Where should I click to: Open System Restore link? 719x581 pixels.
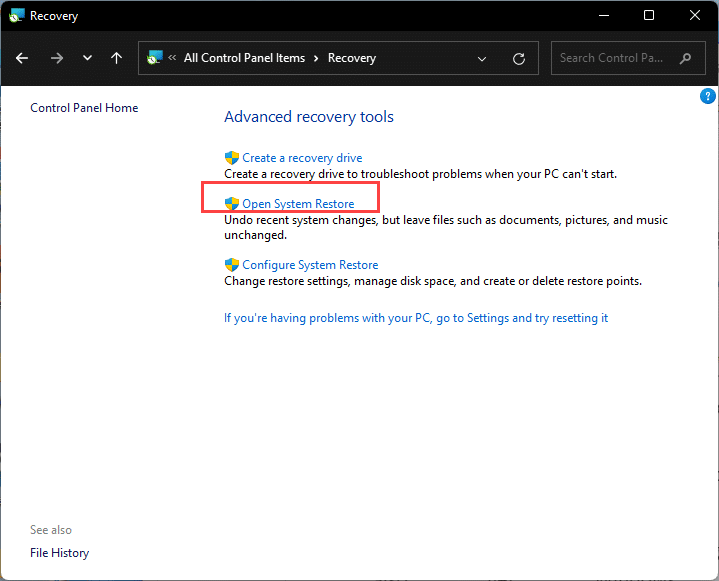point(298,204)
